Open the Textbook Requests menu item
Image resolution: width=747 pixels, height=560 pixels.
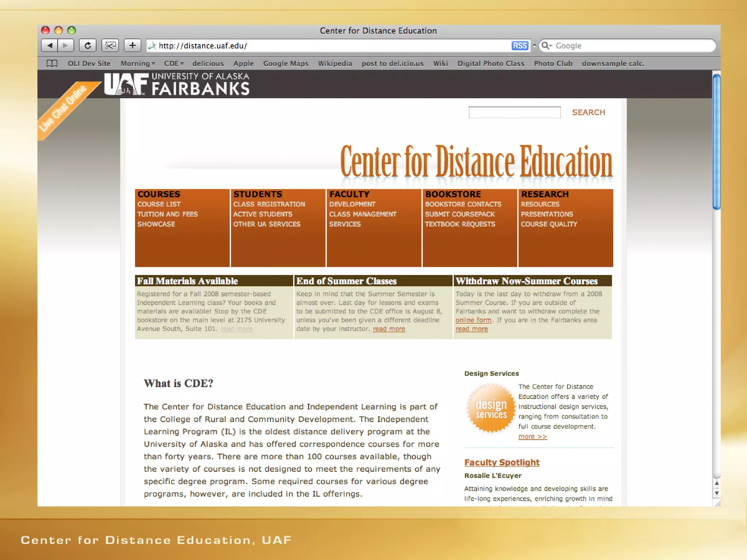460,224
